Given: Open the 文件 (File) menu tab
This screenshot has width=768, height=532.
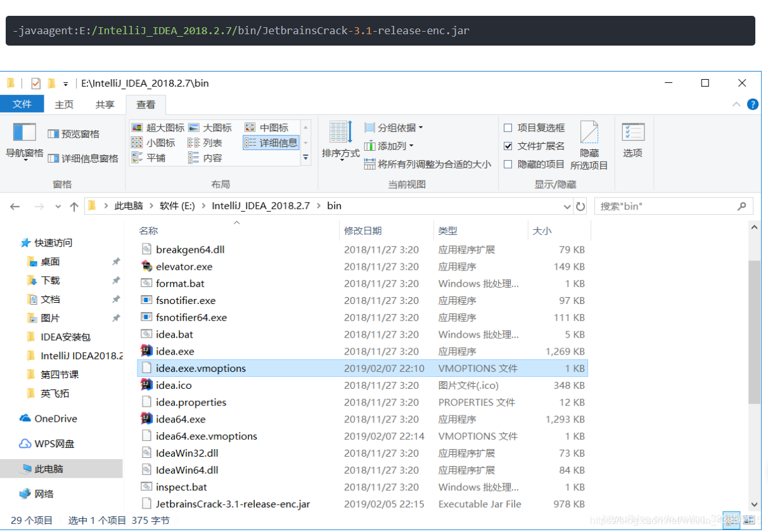Looking at the screenshot, I should coord(22,104).
